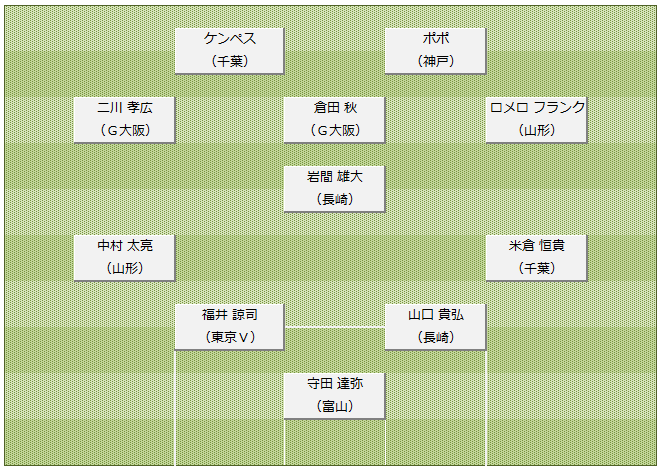Select goalkeeper 守田 達弥 (富山) box
This screenshot has height=471, width=661.
tap(334, 396)
